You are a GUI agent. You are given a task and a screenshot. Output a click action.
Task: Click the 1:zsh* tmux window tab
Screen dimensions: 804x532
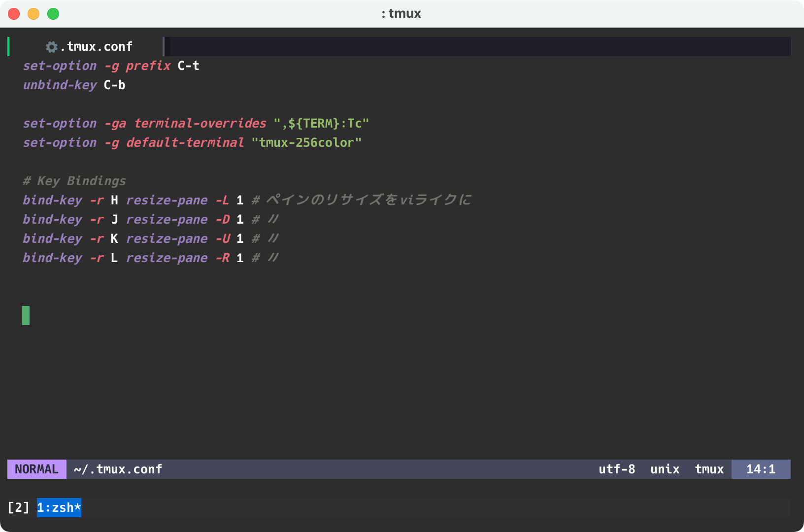(x=59, y=507)
